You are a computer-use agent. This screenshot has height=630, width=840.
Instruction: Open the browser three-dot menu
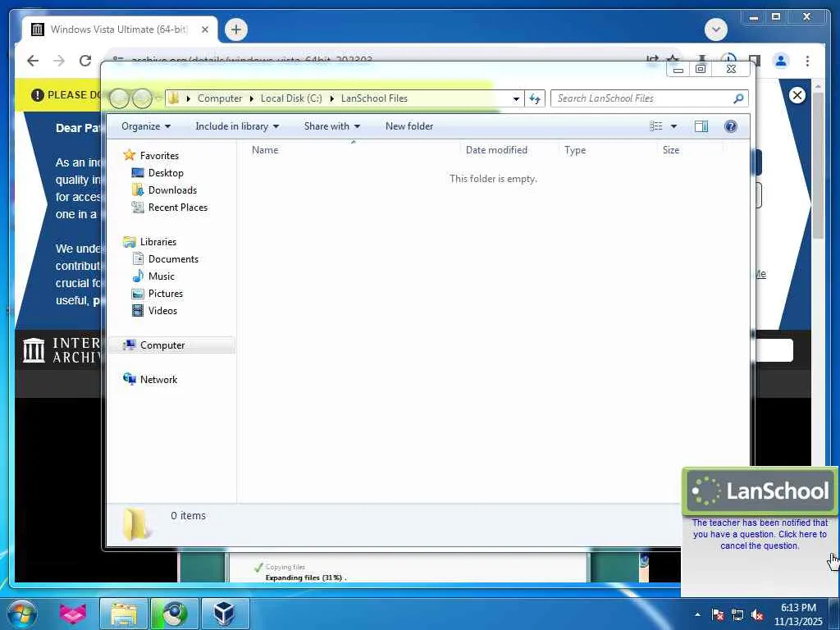pos(807,61)
